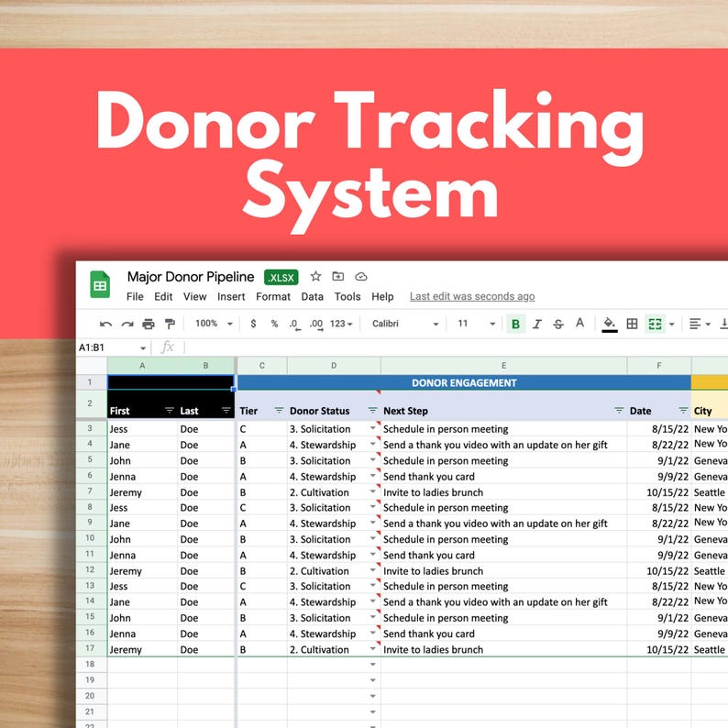
Task: Expand the merge cells dropdown arrow
Action: coord(672,325)
